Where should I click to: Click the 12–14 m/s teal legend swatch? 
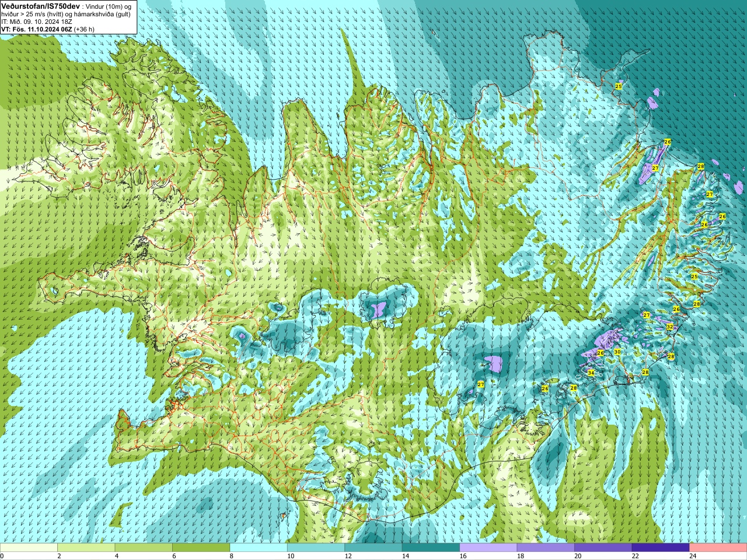pos(373,548)
